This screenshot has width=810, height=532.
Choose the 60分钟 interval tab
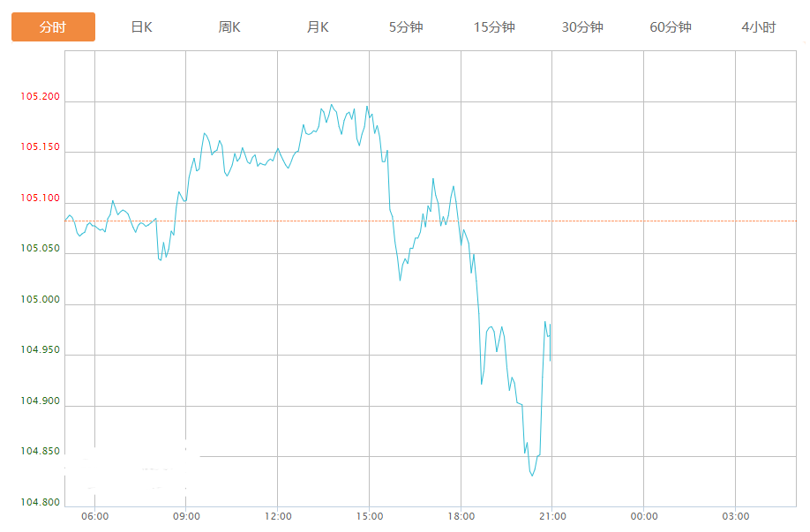click(671, 27)
